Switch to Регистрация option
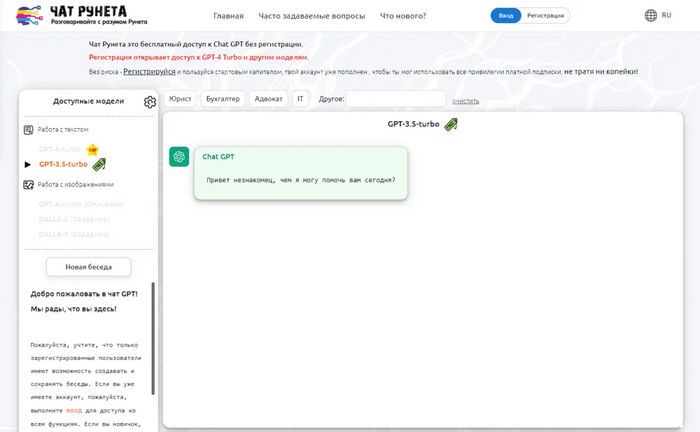This screenshot has width=700, height=432. (x=545, y=16)
